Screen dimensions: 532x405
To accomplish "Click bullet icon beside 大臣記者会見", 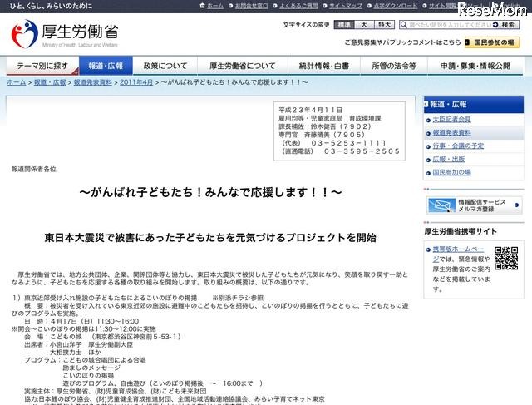I will [426, 120].
